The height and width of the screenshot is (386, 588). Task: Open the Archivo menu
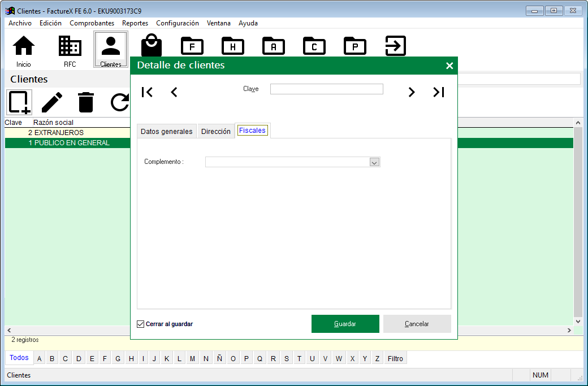[x=20, y=23]
